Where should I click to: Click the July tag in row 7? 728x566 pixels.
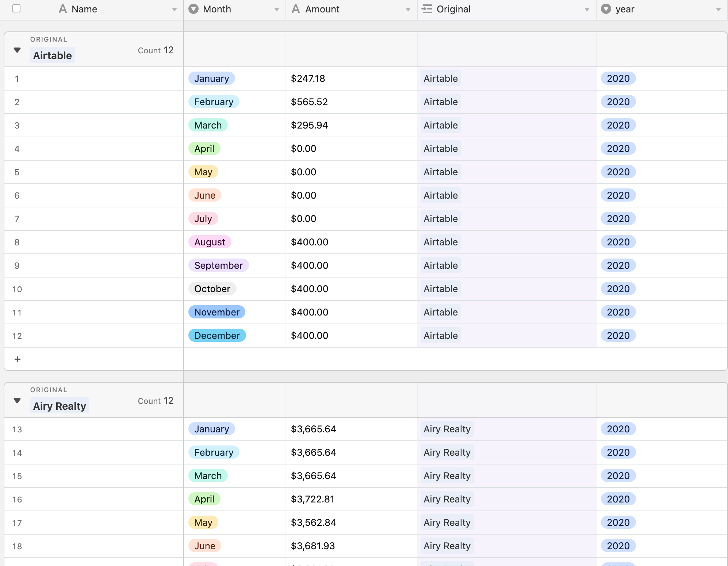[x=203, y=218]
